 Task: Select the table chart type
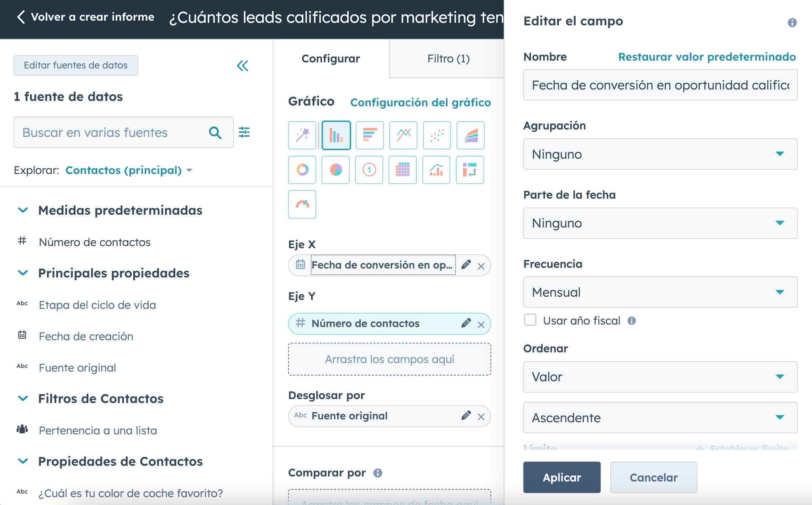[x=402, y=170]
